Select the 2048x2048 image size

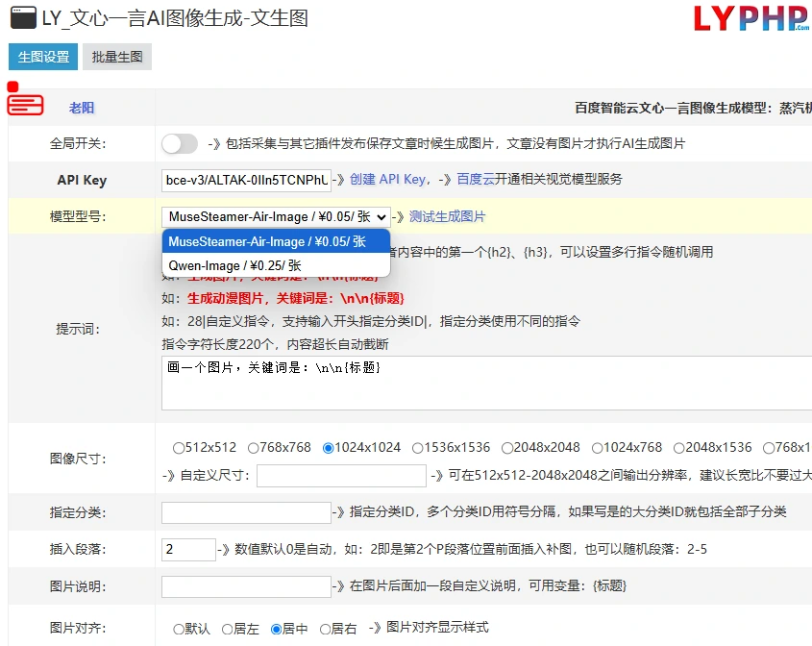pos(507,448)
